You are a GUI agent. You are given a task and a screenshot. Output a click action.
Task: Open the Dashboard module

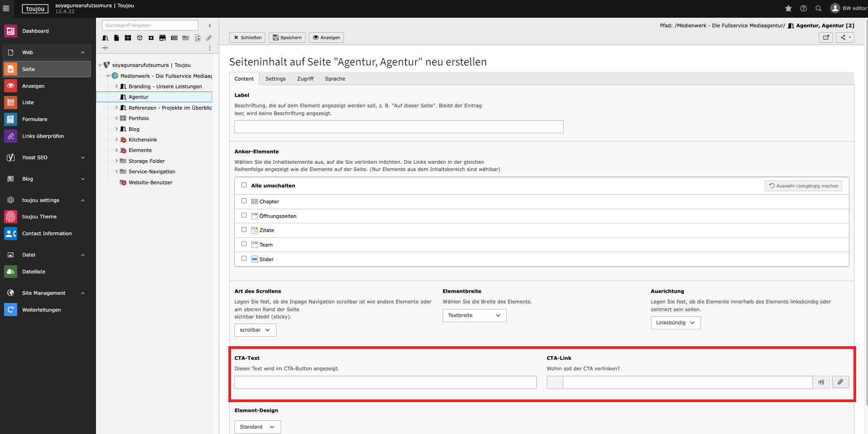pos(47,31)
